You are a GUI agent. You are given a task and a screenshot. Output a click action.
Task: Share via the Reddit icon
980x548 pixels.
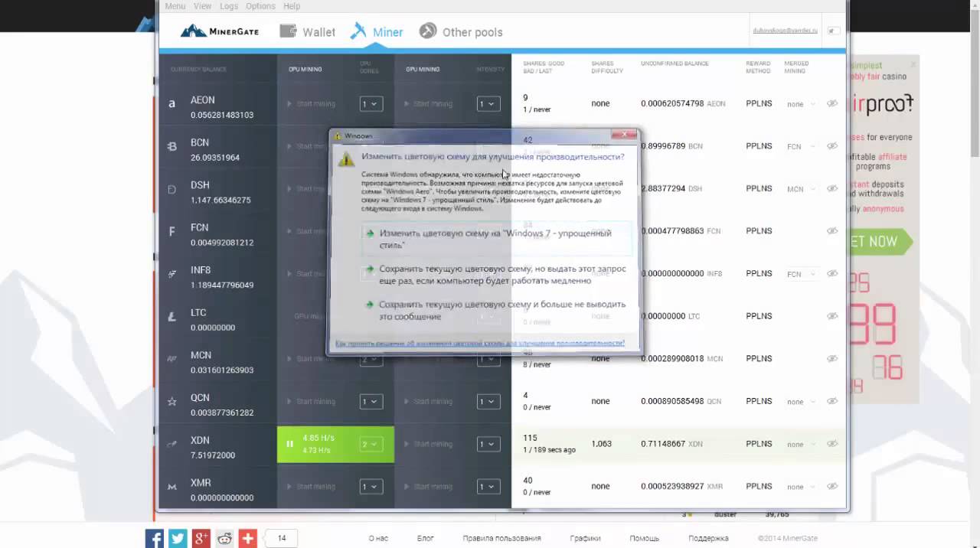tap(224, 538)
